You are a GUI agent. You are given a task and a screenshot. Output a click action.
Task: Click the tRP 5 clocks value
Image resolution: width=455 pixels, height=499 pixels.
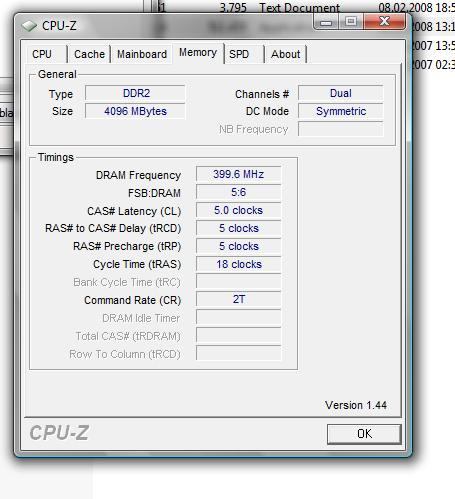[x=239, y=246]
